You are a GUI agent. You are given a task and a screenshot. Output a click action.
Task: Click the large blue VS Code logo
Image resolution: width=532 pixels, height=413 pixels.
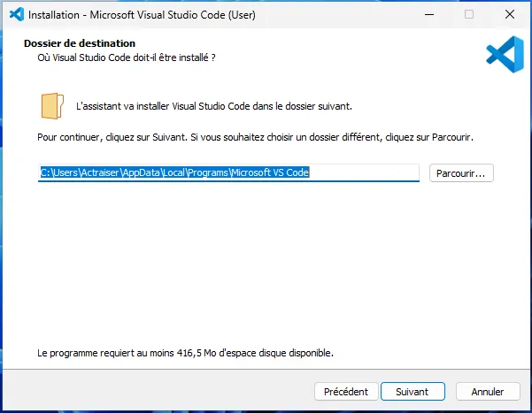point(505,54)
